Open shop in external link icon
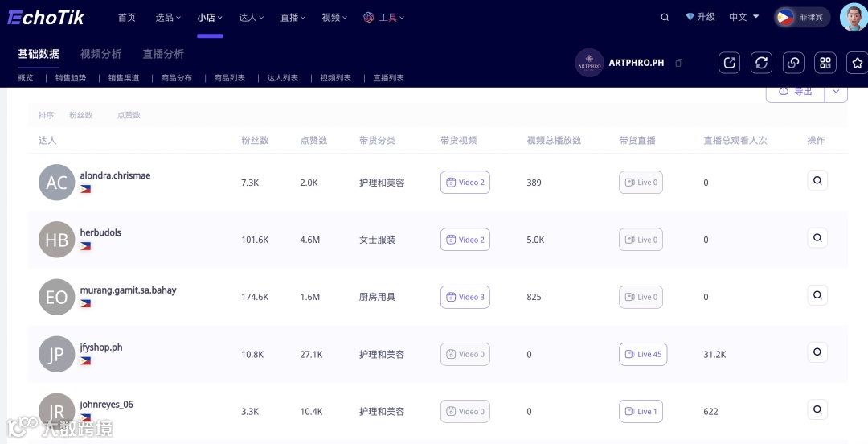This screenshot has width=868, height=444. (x=729, y=63)
